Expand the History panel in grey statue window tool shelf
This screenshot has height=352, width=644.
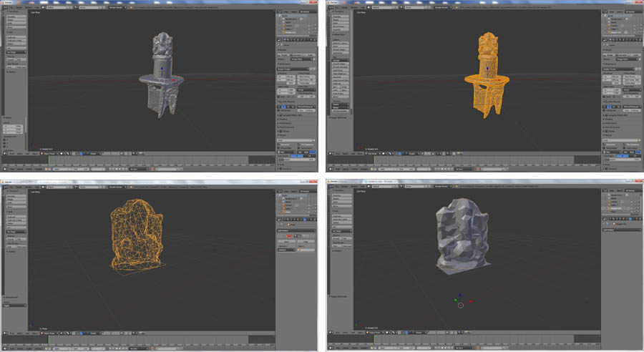(x=11, y=72)
